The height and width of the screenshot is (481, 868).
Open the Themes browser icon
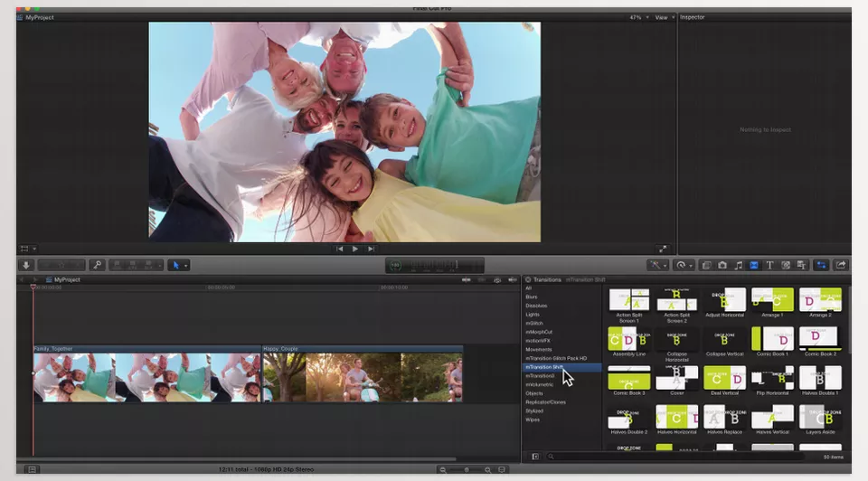coord(801,265)
